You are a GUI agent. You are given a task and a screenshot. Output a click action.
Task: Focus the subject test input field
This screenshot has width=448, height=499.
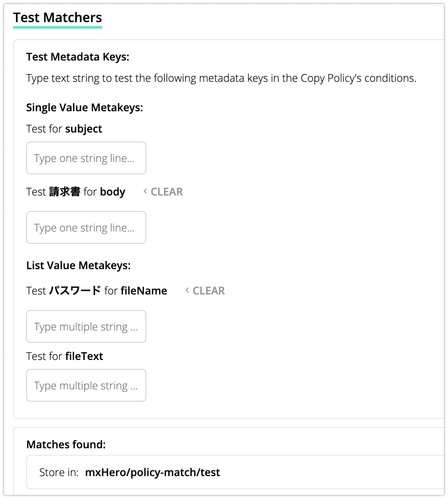click(x=86, y=158)
